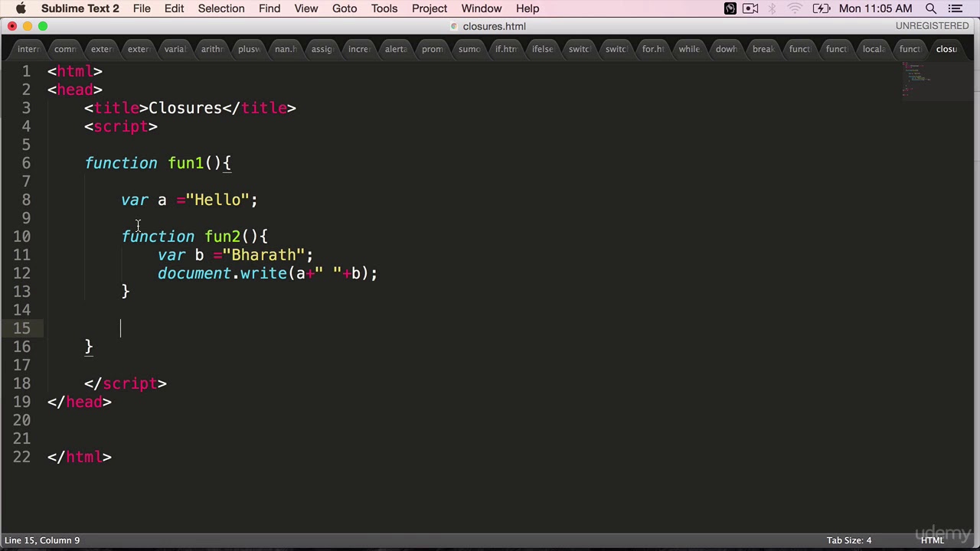Switch to the 'dowh' file tab
The width and height of the screenshot is (980, 551).
click(x=727, y=49)
